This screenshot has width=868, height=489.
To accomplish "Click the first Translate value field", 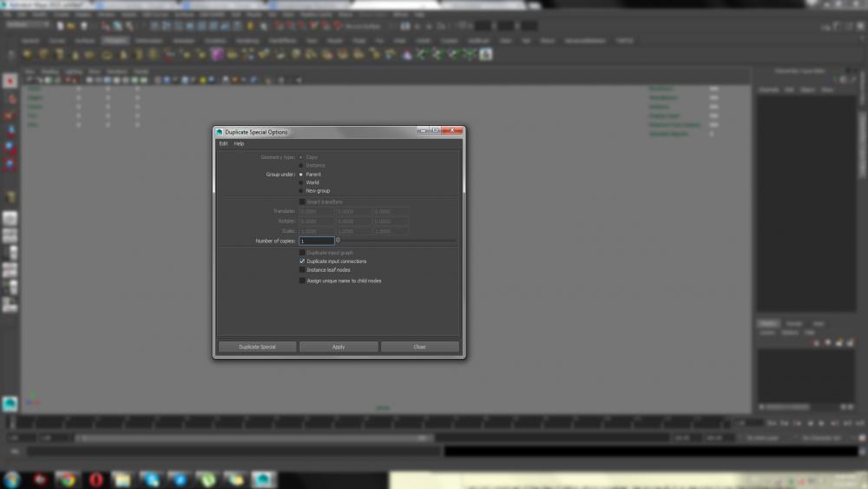I will 317,212.
